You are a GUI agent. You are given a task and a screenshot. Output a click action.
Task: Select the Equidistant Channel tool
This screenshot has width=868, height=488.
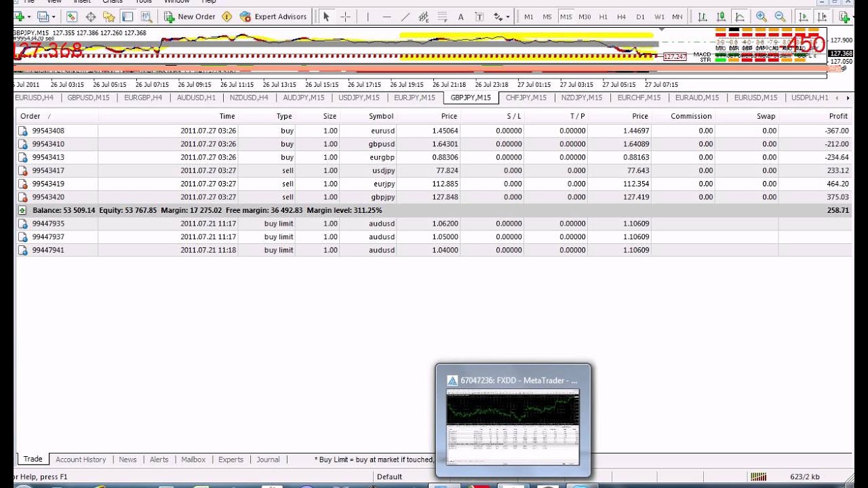[x=424, y=16]
